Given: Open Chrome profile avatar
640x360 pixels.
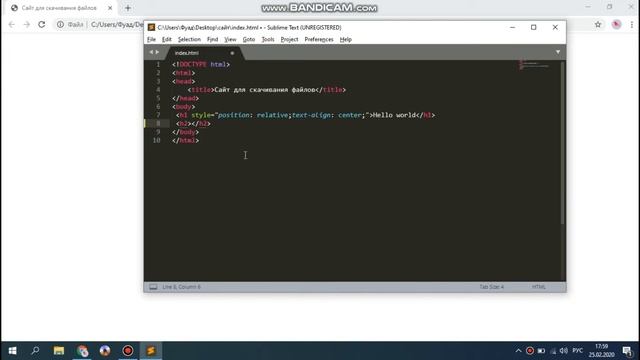Looking at the screenshot, I should point(616,25).
